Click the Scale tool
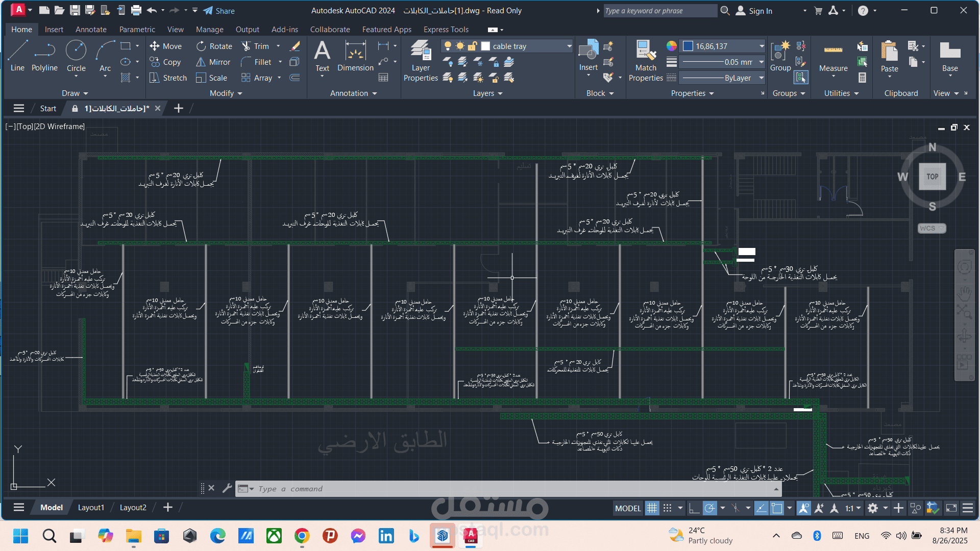980x551 pixels. [212, 78]
